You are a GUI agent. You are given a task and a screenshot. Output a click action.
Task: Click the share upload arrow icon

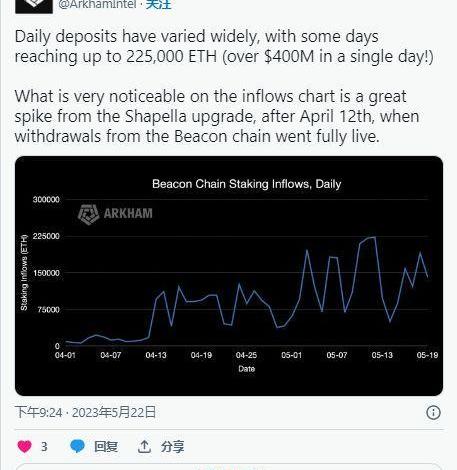[x=144, y=446]
